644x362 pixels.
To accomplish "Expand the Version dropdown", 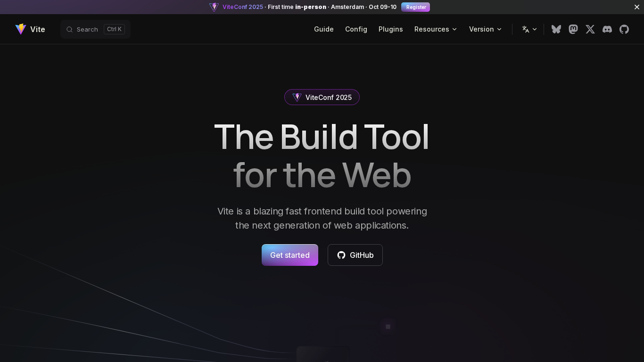I will pyautogui.click(x=486, y=29).
